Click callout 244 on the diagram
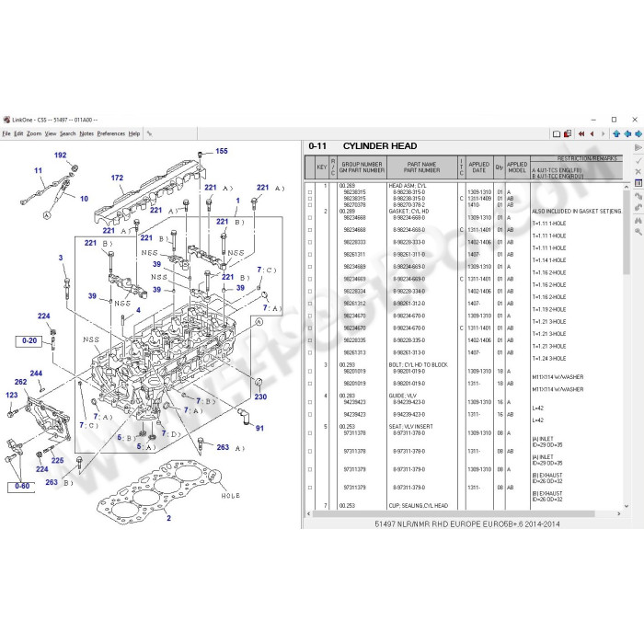This screenshot has width=644, height=644. point(36,374)
